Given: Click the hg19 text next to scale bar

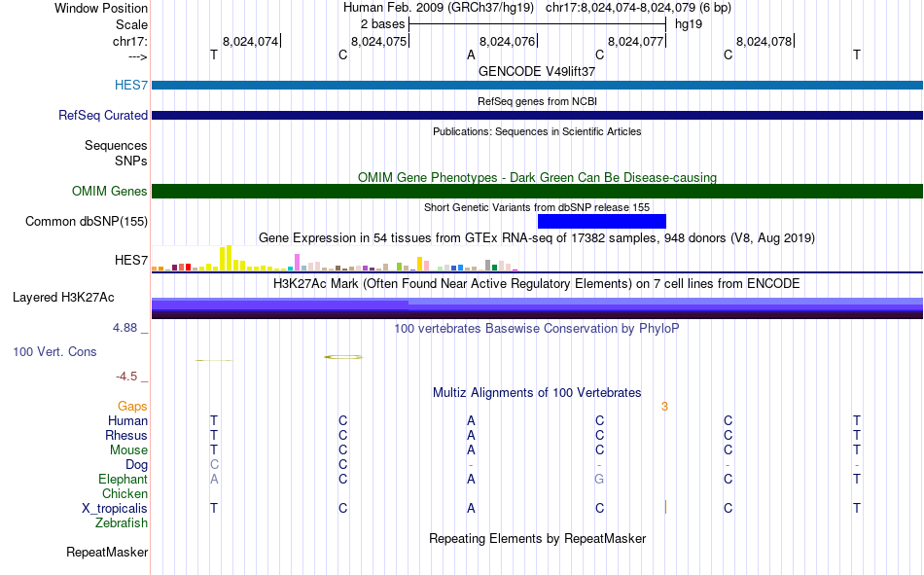Looking at the screenshot, I should pos(689,24).
